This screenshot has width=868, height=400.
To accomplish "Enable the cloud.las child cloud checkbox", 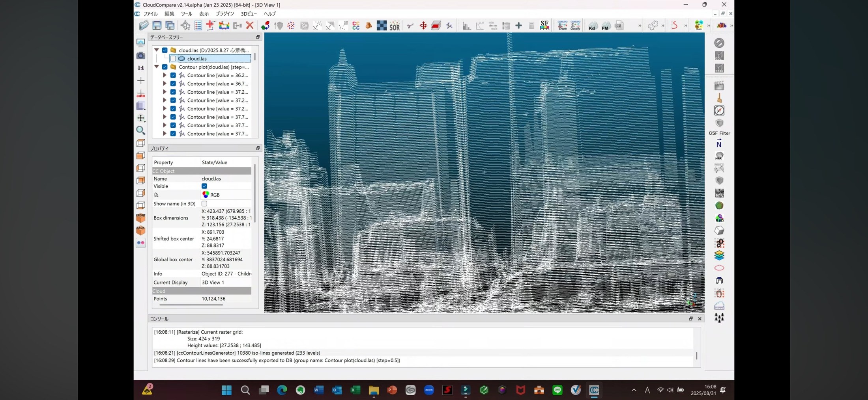I will (173, 59).
